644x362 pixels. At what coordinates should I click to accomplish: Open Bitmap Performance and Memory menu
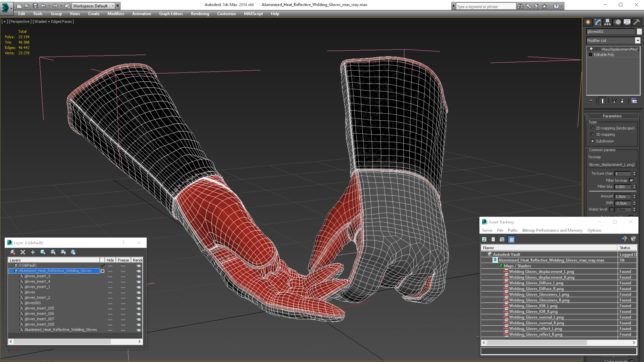tap(552, 230)
